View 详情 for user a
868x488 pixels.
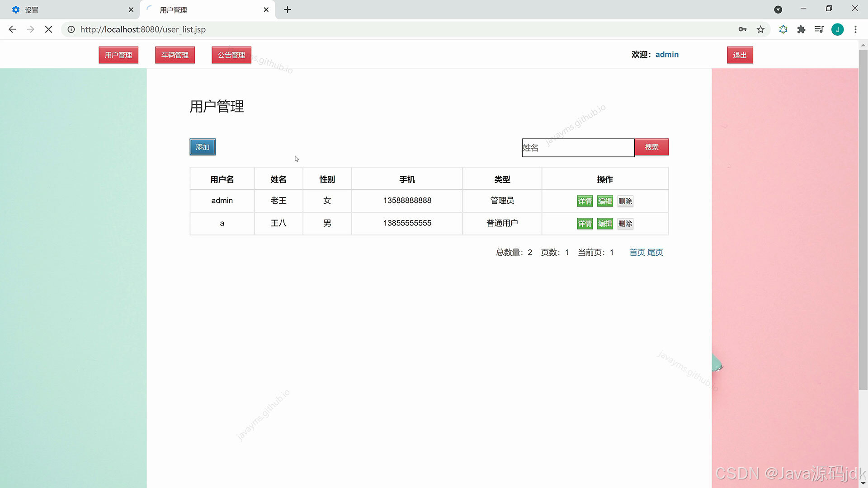tap(585, 224)
